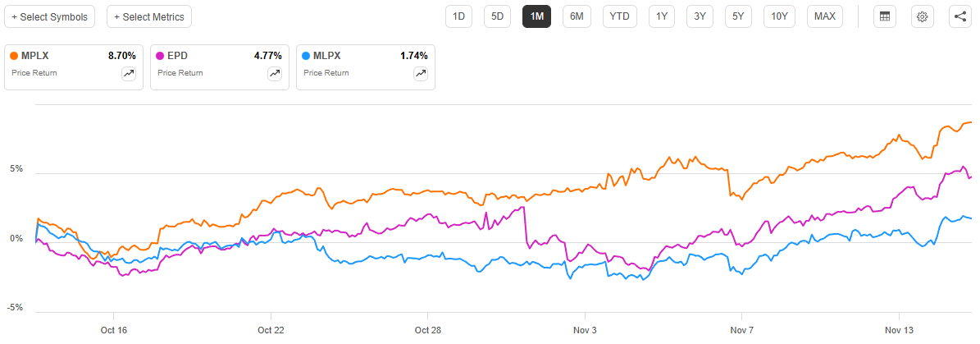This screenshot has height=344, width=980.
Task: Open the Select Symbols picker
Action: 49,16
